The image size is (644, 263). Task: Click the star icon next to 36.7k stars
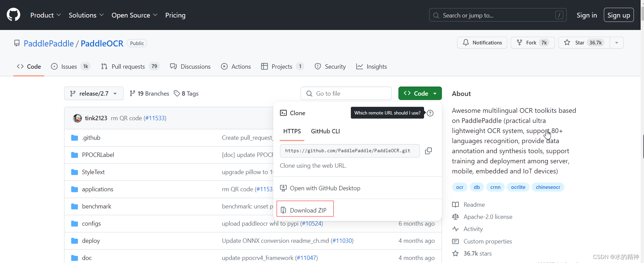tap(455, 254)
